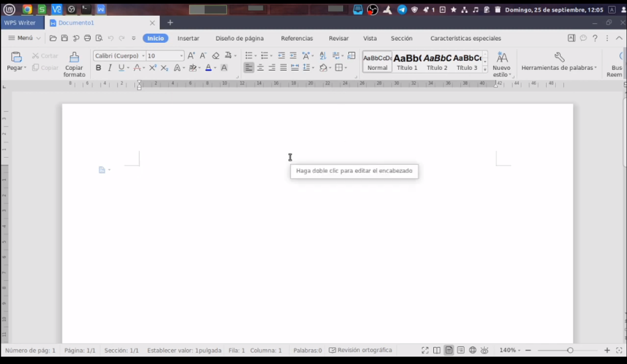Open print preview icon in quick toolbar

coord(99,39)
